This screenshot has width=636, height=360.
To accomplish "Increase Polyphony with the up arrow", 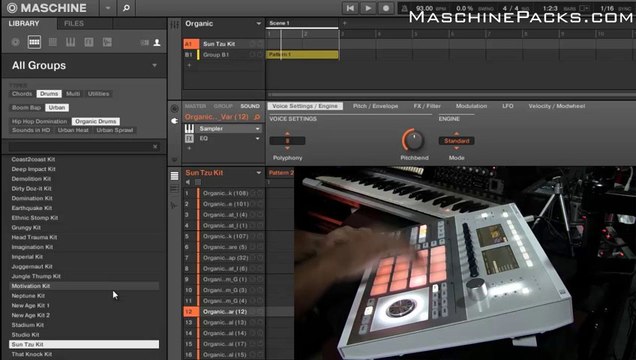I will click(287, 133).
